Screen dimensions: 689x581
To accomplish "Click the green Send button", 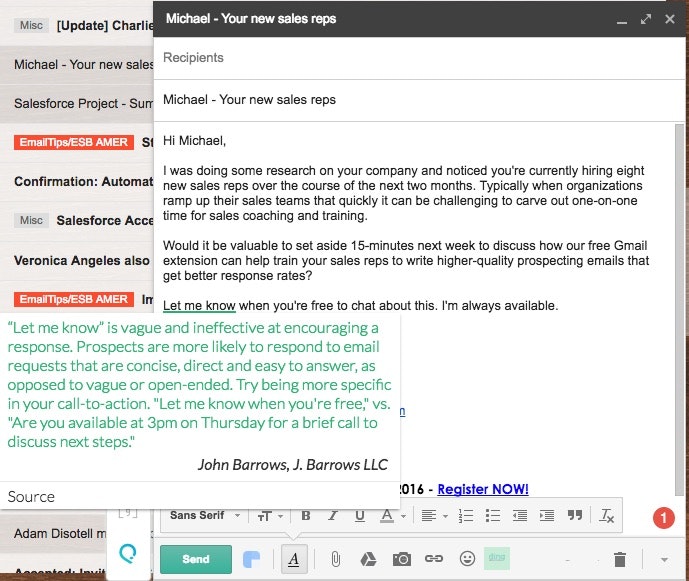I will (196, 559).
